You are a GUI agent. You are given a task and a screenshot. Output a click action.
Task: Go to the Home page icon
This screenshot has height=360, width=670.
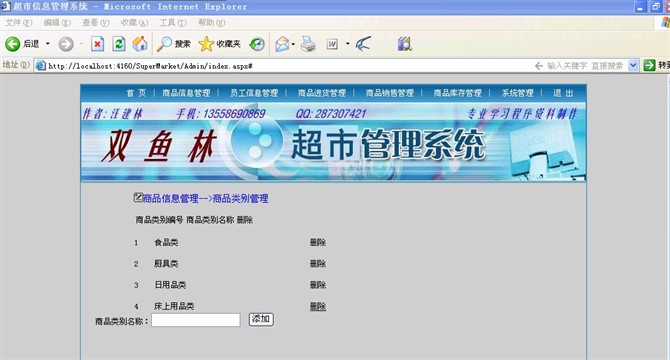140,44
